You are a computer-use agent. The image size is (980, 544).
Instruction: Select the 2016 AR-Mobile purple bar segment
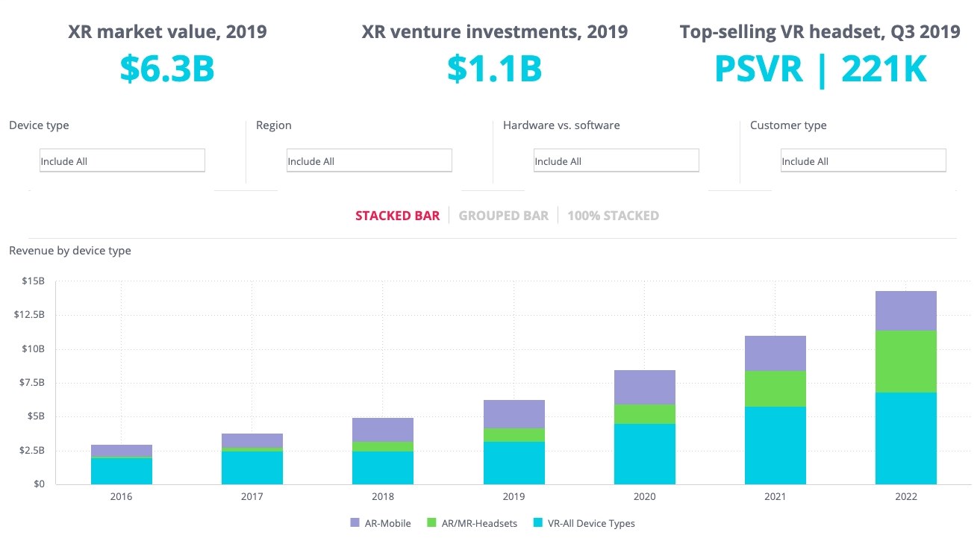point(121,451)
